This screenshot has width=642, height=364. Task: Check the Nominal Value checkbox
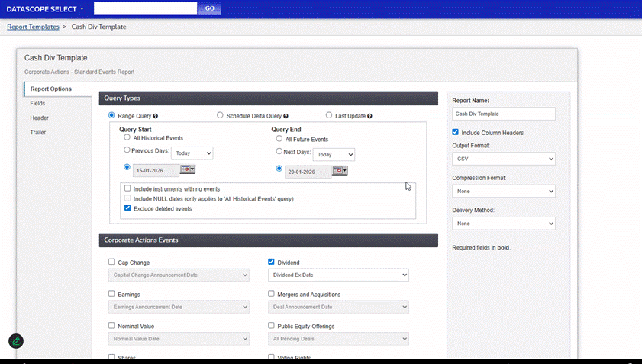[x=111, y=326]
